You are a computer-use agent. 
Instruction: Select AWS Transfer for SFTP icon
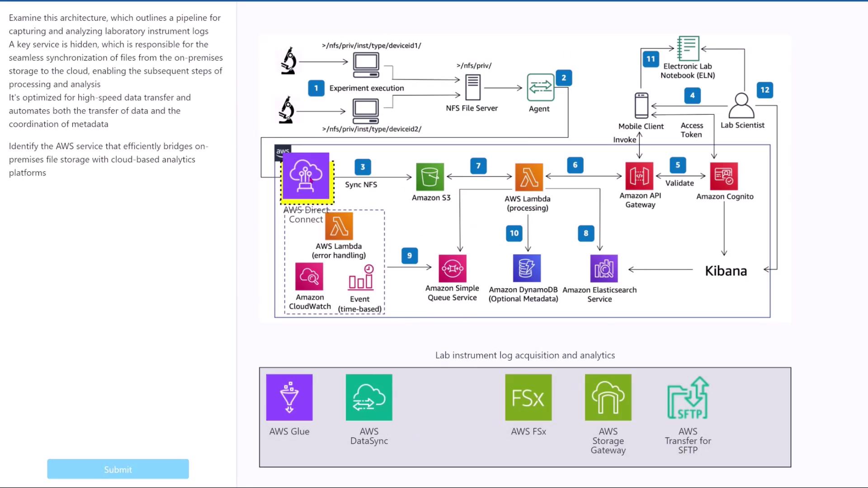pos(688,398)
